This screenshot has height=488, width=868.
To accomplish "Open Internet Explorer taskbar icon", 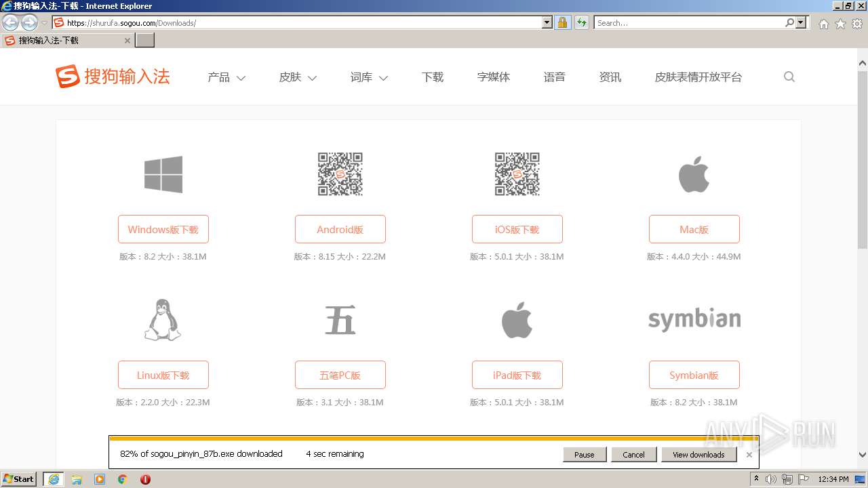I will [54, 479].
